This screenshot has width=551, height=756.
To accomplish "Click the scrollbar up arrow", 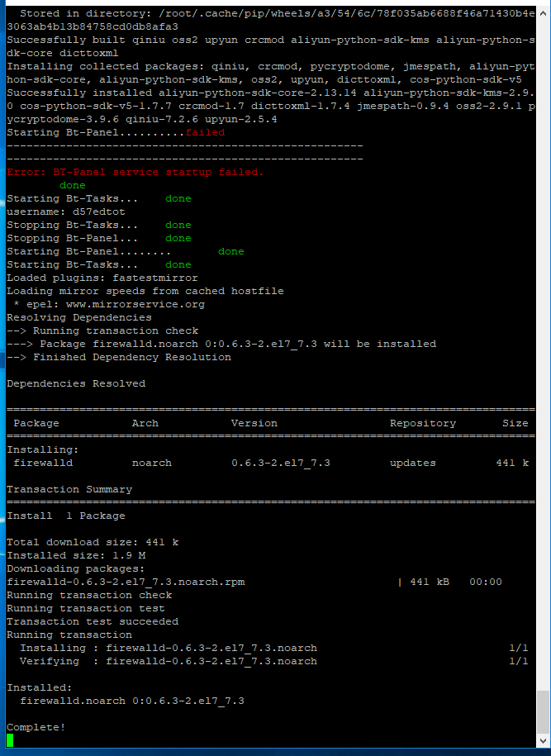I will pos(543,13).
